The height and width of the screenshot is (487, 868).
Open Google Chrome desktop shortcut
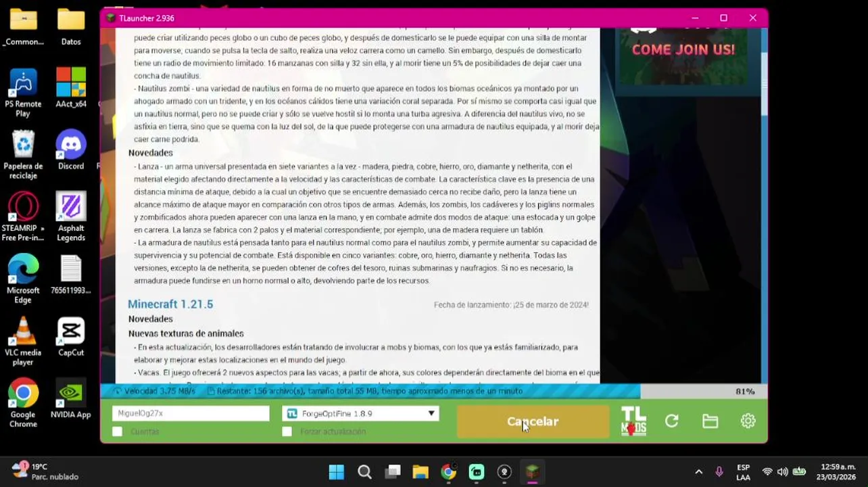pyautogui.click(x=23, y=404)
